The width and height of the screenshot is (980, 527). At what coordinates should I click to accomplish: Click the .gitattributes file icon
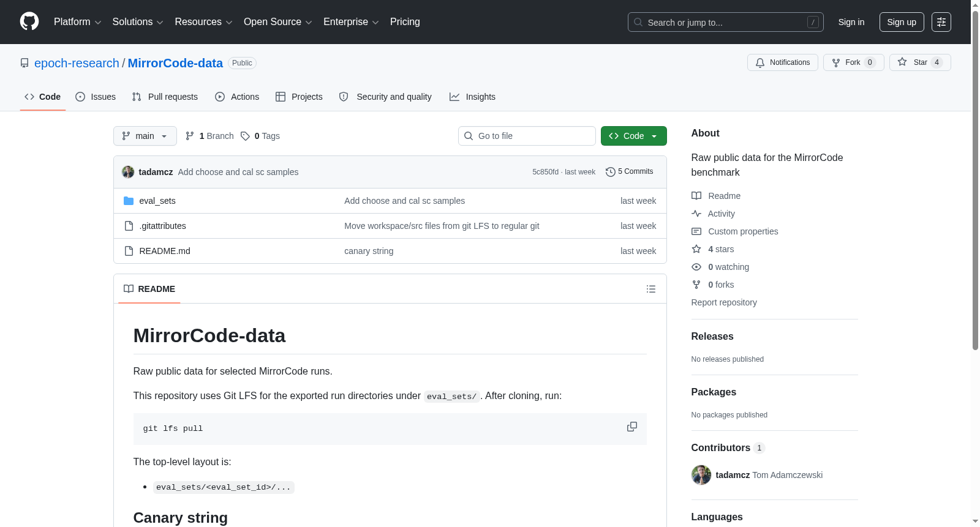[129, 226]
